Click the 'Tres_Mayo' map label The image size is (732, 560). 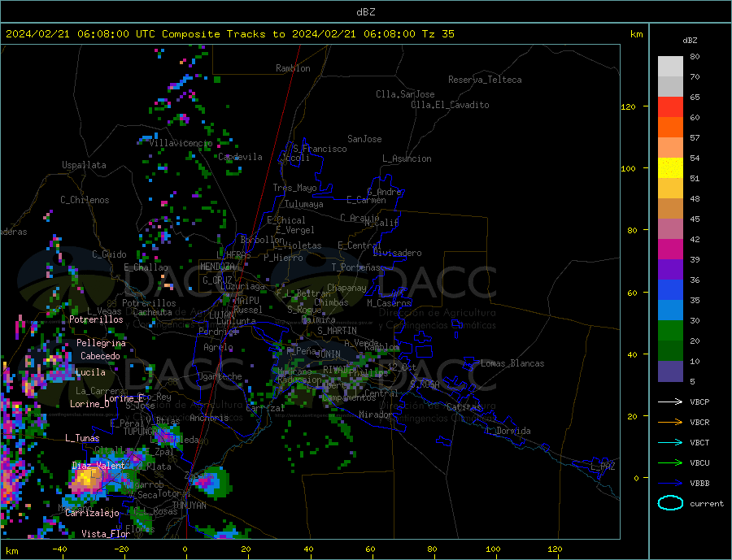pyautogui.click(x=294, y=188)
